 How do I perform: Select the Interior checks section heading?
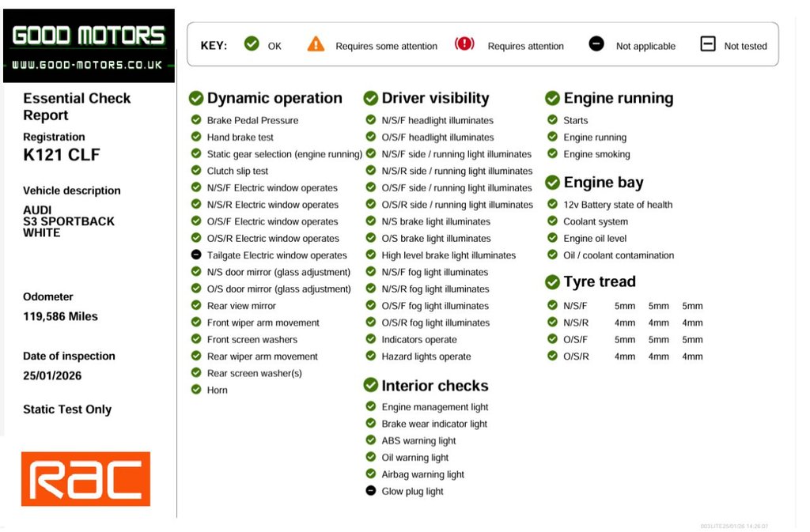pyautogui.click(x=434, y=386)
